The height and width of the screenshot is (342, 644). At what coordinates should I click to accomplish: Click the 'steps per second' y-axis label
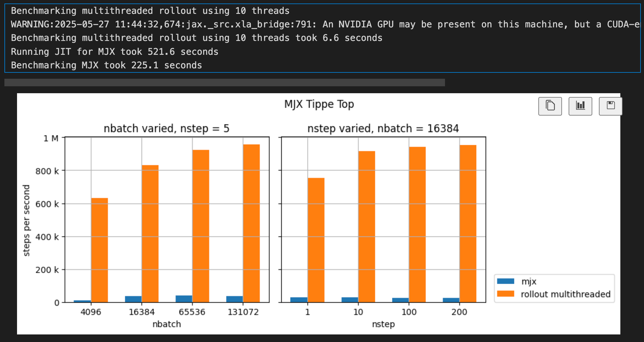tap(26, 220)
